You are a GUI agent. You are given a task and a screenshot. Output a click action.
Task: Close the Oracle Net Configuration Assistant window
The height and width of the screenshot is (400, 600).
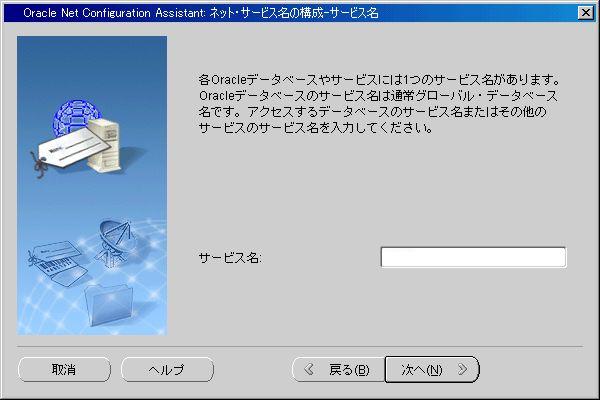pyautogui.click(x=585, y=13)
